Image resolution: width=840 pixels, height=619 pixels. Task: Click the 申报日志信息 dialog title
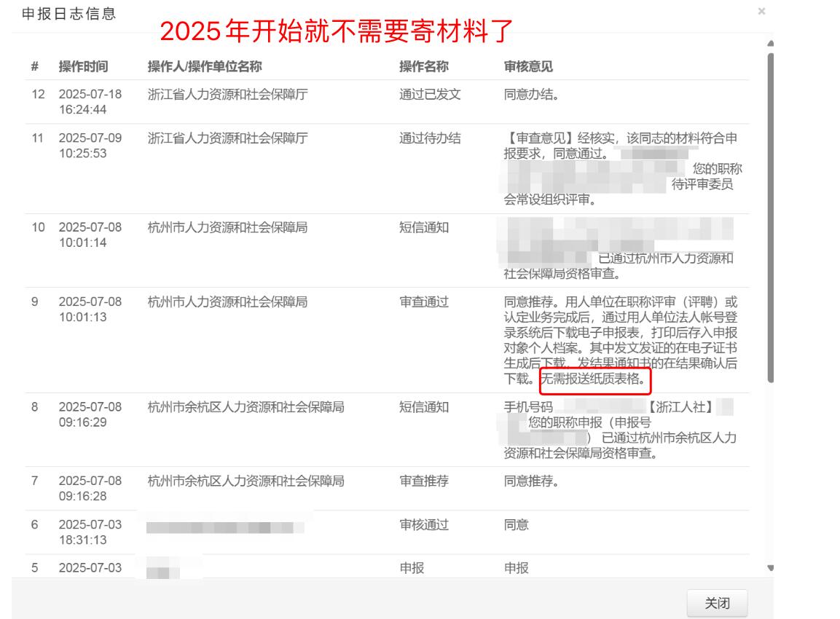click(x=68, y=14)
